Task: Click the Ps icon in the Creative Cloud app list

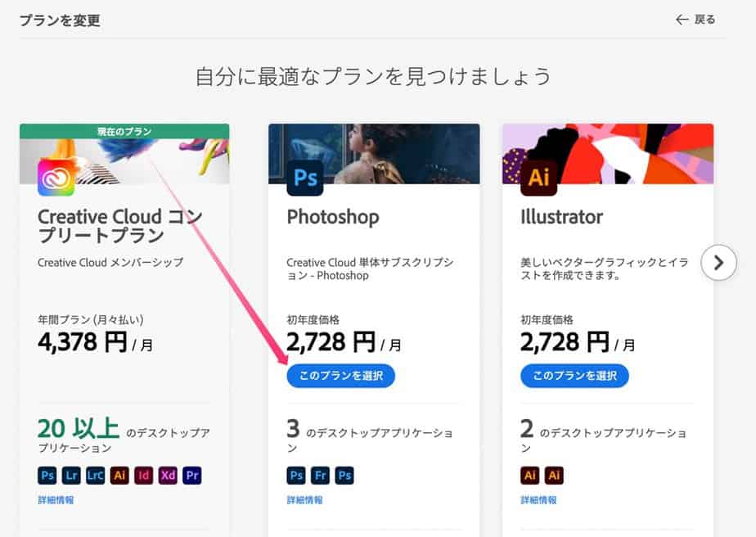Action: tap(47, 476)
